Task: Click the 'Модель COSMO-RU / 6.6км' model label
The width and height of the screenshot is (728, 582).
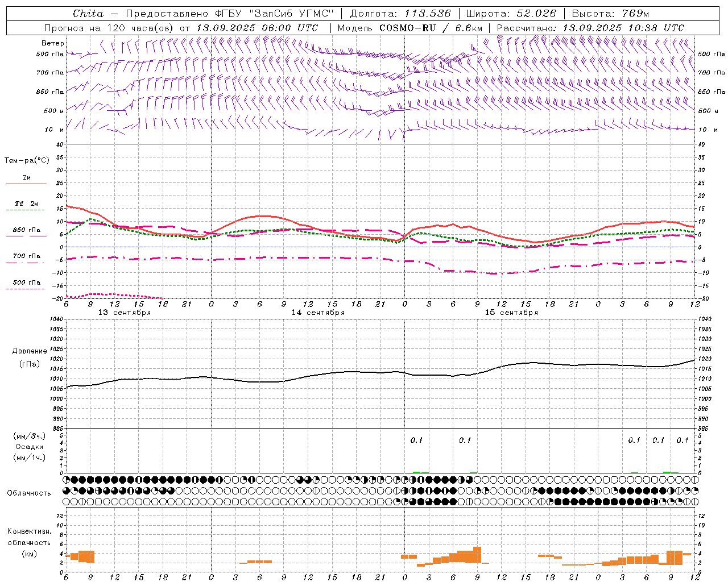Action: [x=410, y=28]
